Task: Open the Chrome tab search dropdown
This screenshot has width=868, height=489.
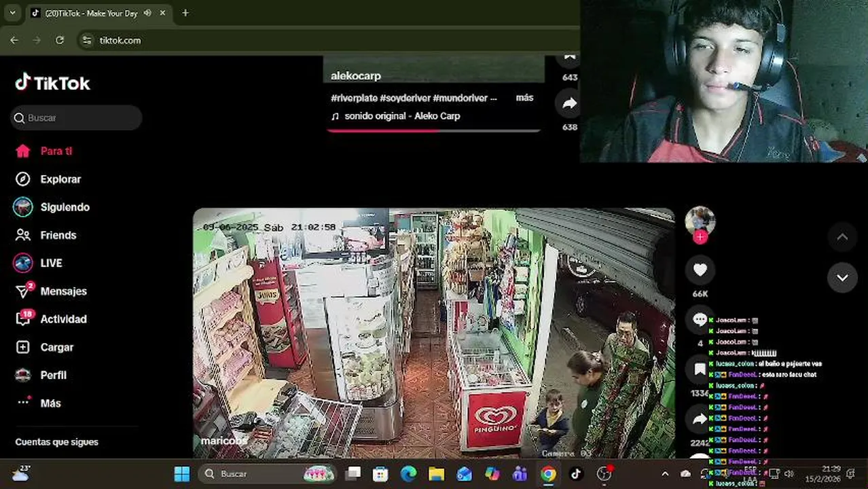Action: pos(12,13)
